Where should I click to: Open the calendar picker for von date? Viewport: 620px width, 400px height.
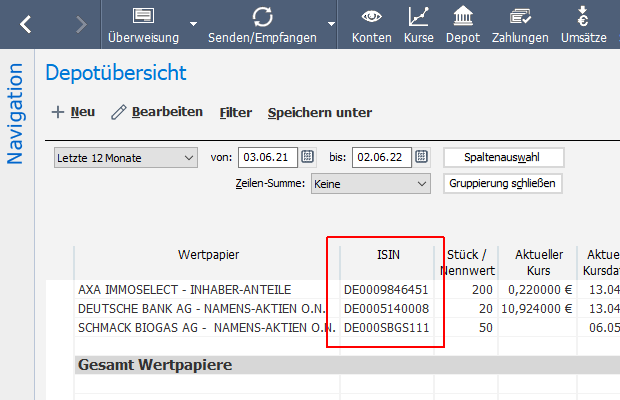(308, 157)
